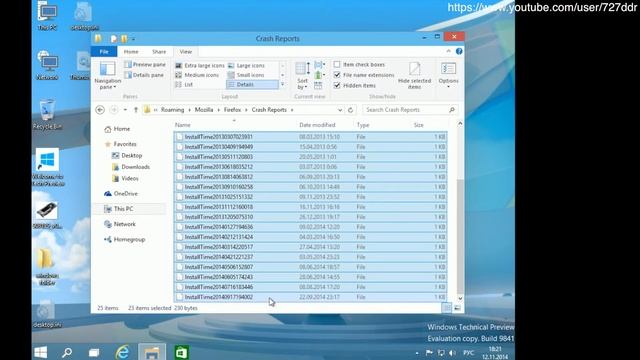
Task: Click the search magnifier icon in search box
Action: [452, 110]
